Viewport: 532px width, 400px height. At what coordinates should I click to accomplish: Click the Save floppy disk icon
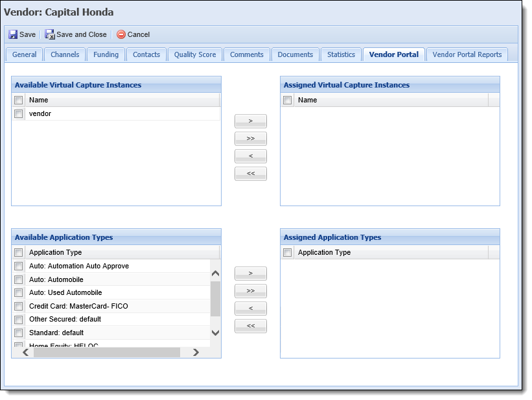tap(13, 34)
